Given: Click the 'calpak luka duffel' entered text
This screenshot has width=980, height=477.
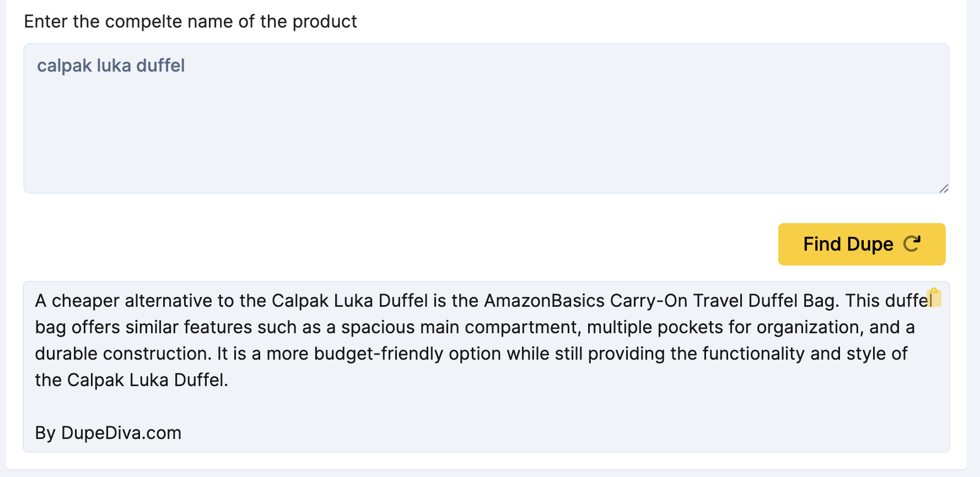Looking at the screenshot, I should point(111,66).
